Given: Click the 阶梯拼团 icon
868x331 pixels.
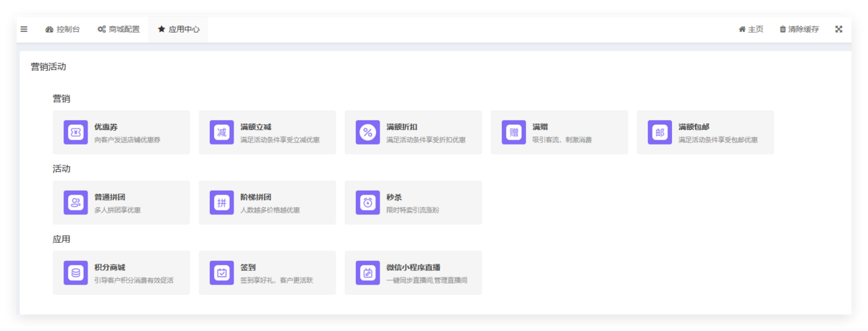Looking at the screenshot, I should (221, 202).
